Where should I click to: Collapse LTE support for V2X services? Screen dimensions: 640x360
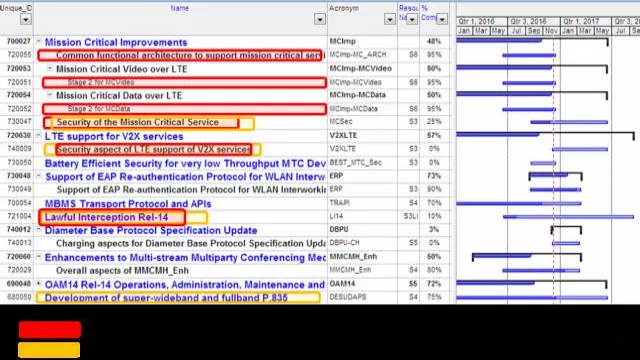pos(38,136)
